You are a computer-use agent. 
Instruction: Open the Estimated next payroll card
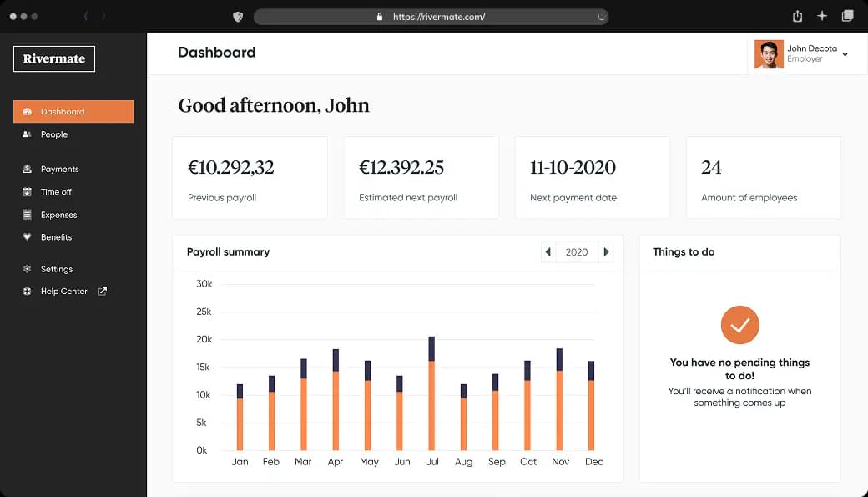point(421,178)
